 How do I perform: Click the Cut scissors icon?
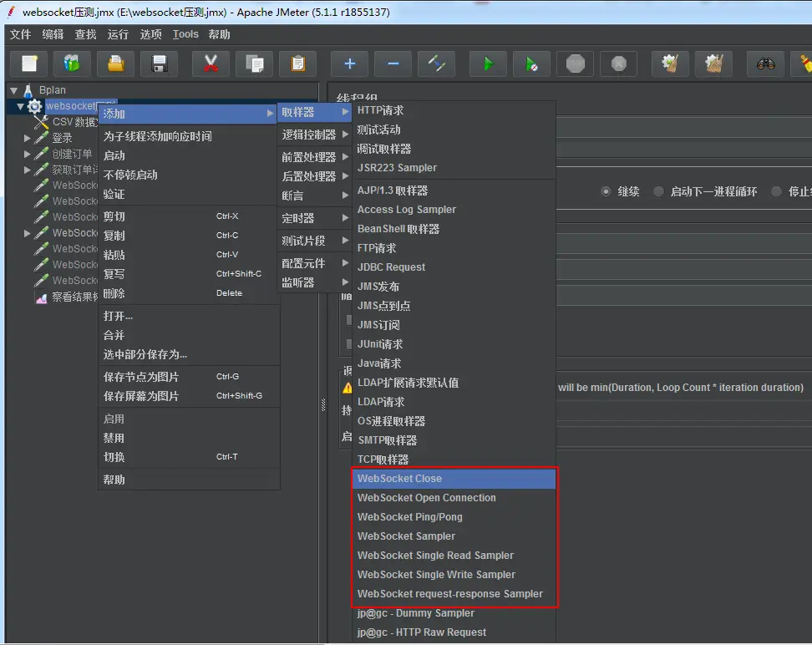click(x=211, y=63)
